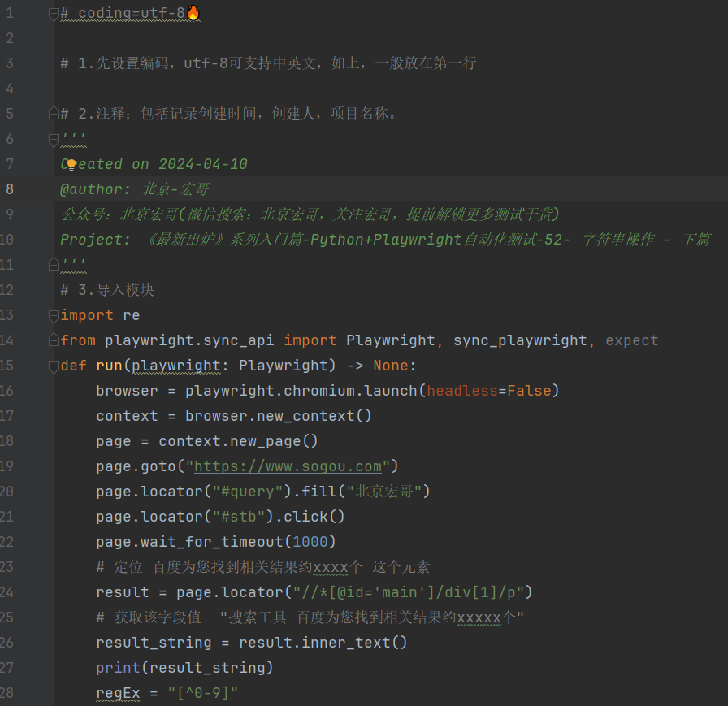
Task: Click the docstring end fold marker on line 11
Action: [54, 265]
